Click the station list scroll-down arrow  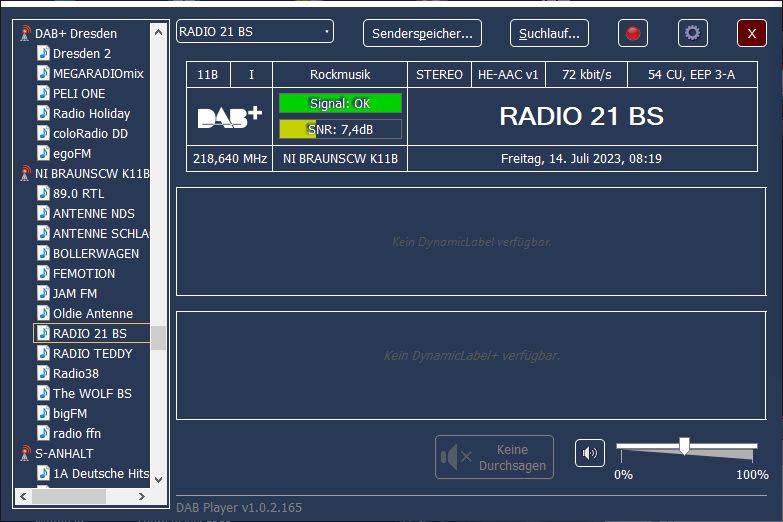click(x=158, y=479)
